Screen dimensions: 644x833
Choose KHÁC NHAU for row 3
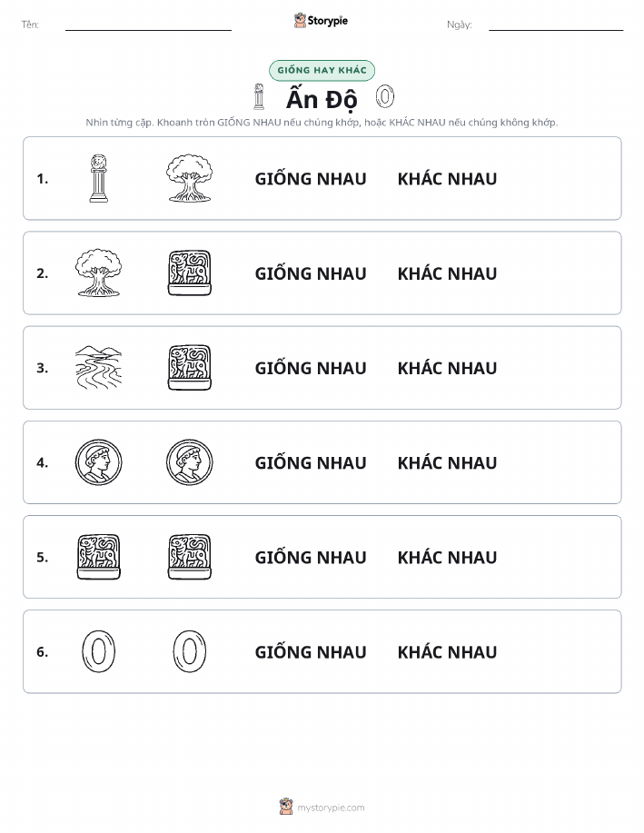[448, 368]
